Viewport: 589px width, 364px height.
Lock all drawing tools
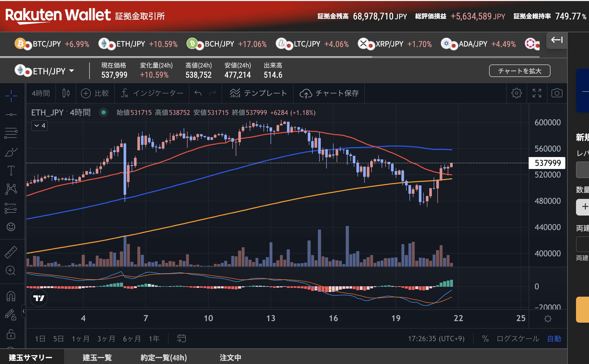click(x=11, y=334)
